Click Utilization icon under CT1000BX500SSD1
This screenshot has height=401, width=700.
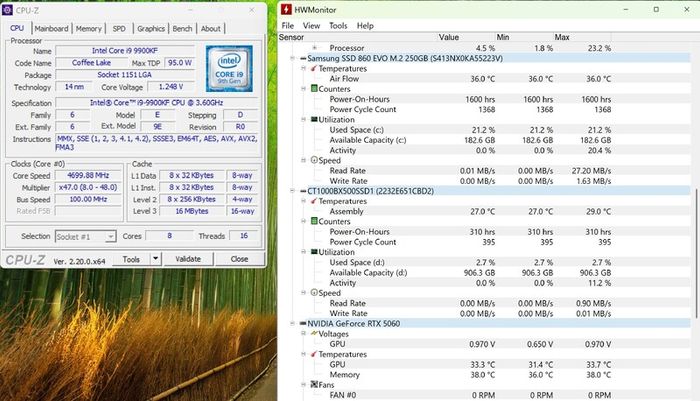pyautogui.click(x=314, y=252)
